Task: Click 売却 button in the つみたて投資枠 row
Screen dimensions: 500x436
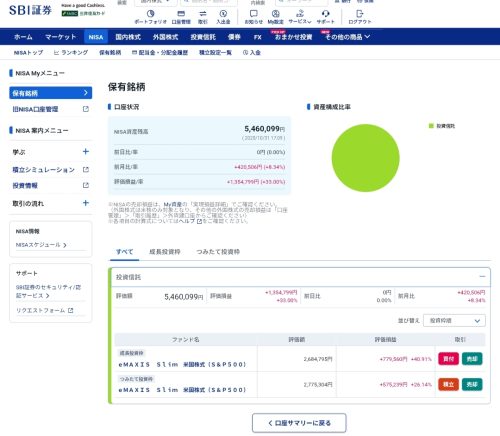Action: coord(472,384)
